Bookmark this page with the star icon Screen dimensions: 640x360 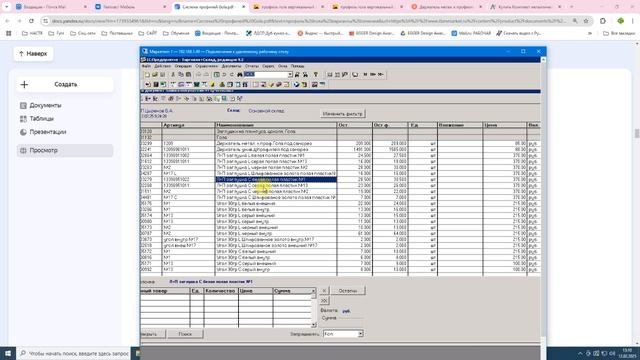[586, 21]
